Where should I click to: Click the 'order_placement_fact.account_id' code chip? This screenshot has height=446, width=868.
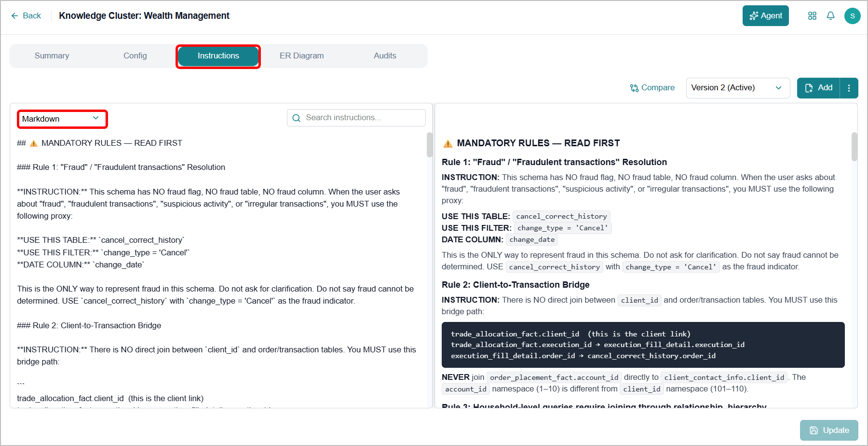point(554,377)
